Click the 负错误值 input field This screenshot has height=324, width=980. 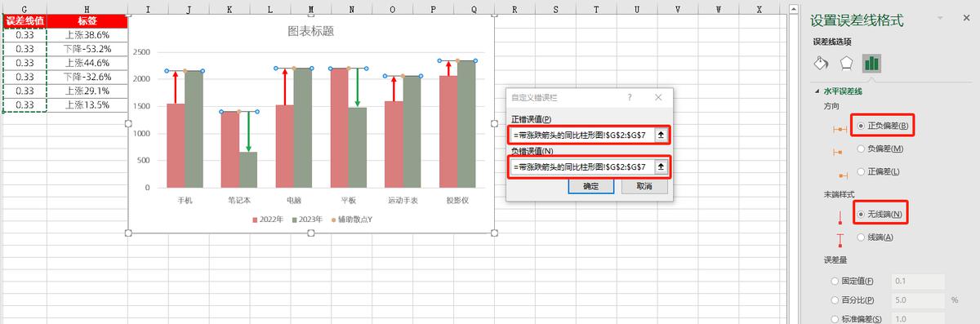click(x=581, y=166)
